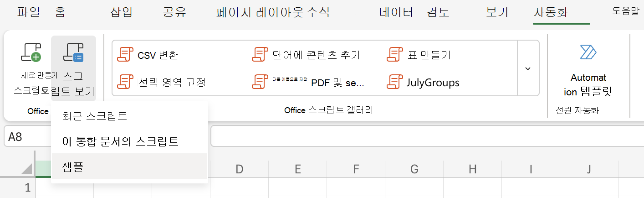
Task: Open the View Scripts (스크립트 보기) button
Action: pos(74,68)
